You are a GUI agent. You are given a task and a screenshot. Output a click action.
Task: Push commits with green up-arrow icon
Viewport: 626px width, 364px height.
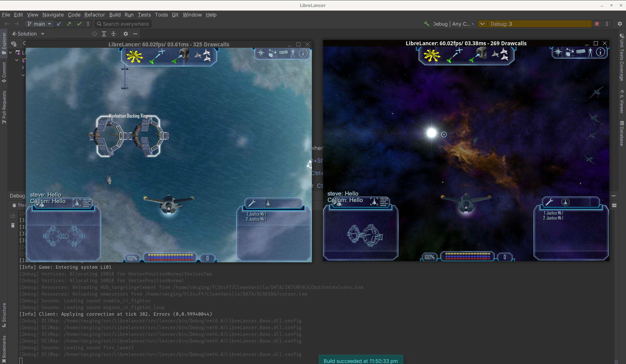69,24
